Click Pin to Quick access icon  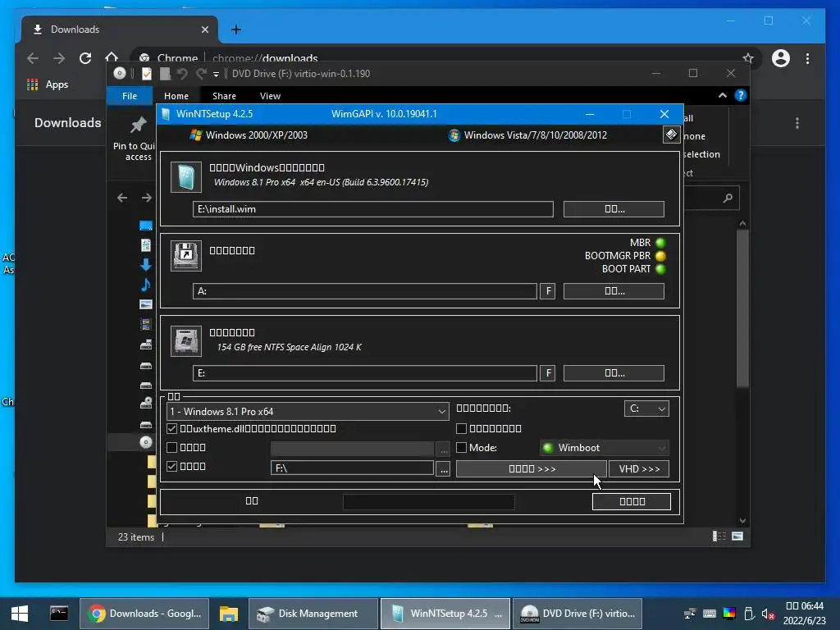[x=138, y=125]
